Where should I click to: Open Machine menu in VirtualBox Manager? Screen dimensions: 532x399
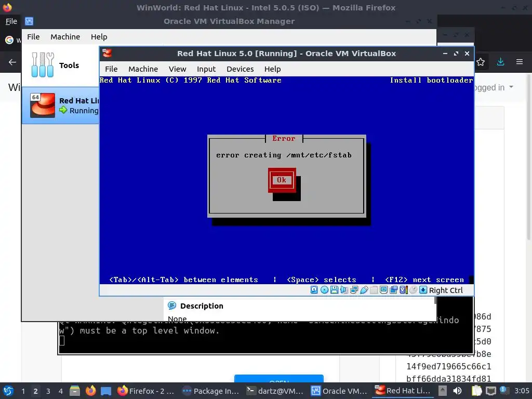point(65,37)
